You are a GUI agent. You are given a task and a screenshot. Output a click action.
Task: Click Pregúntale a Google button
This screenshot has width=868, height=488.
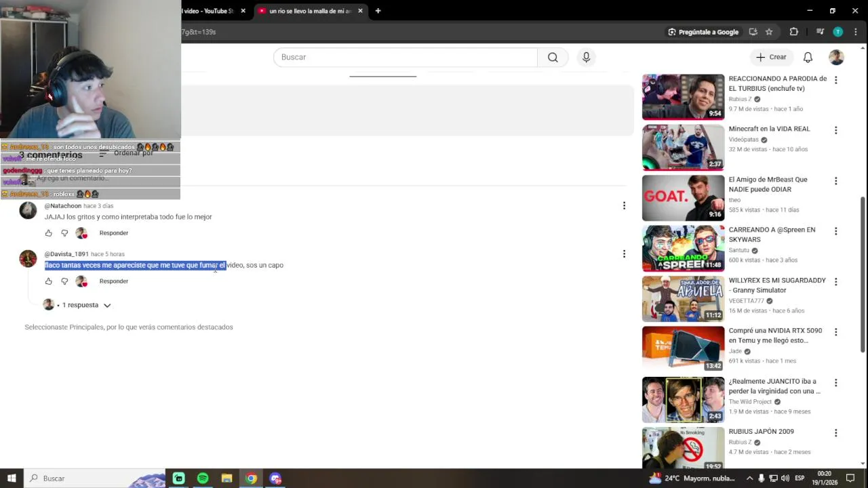pyautogui.click(x=703, y=32)
